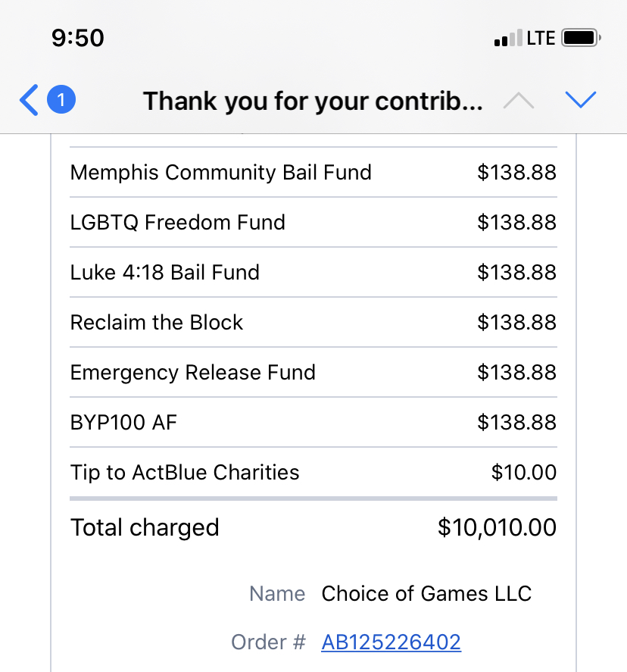Tap the 9:50 clock in status bar
The image size is (627, 672).
coord(78,38)
